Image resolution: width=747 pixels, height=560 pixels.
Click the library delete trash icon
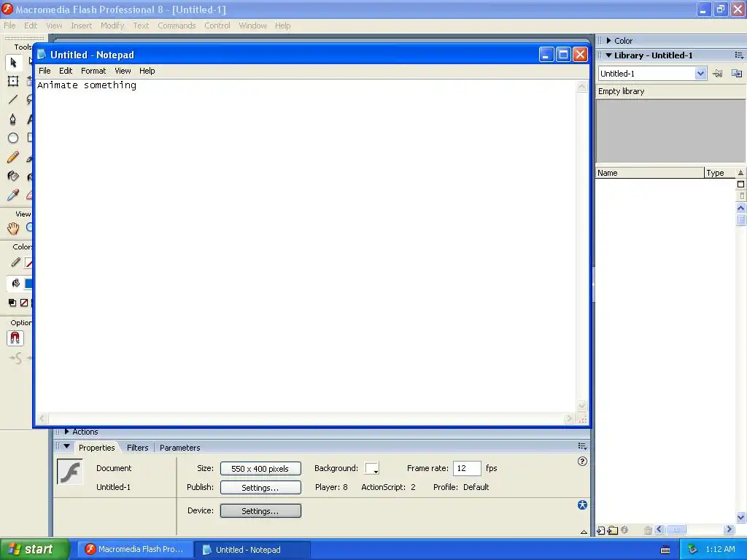click(648, 530)
